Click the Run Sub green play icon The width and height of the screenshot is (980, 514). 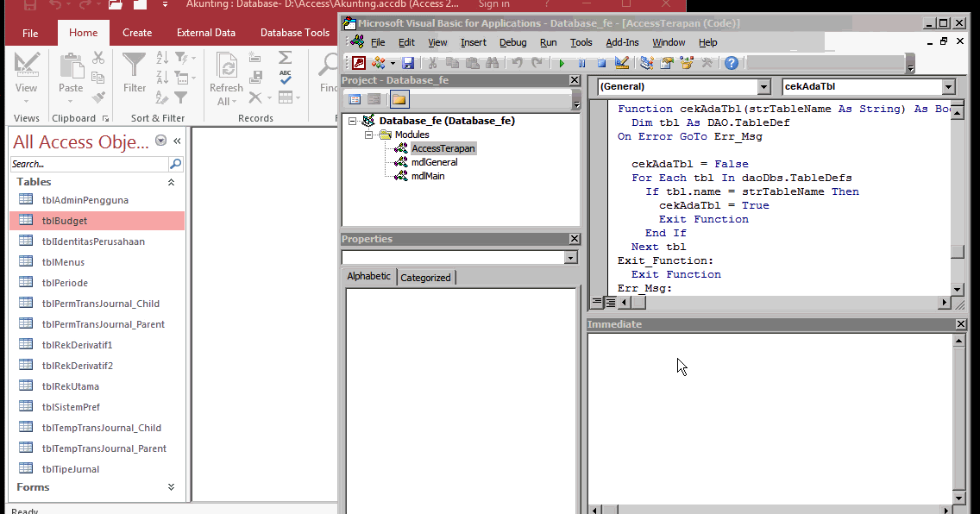(x=562, y=63)
